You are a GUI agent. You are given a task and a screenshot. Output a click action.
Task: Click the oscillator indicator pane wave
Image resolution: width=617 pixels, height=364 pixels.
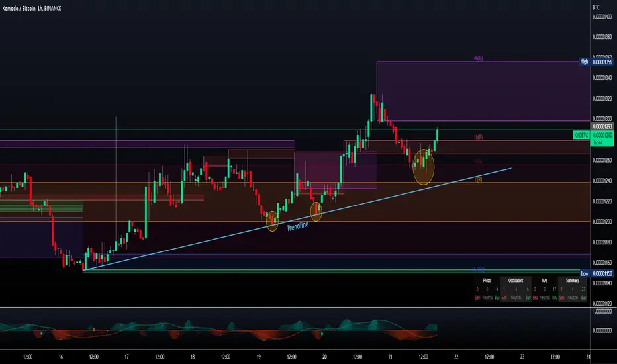coord(218,330)
